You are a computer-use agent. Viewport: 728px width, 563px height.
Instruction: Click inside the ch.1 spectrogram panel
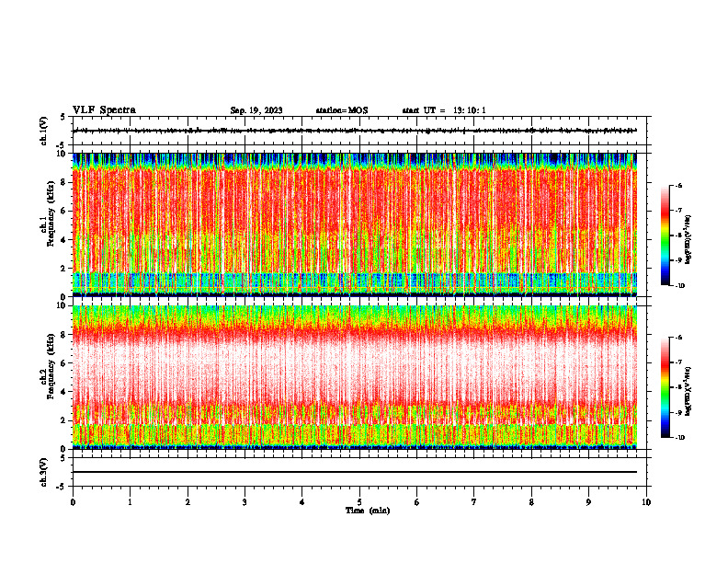[x=355, y=224]
